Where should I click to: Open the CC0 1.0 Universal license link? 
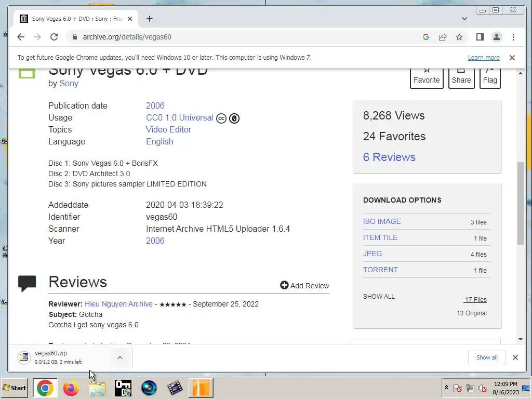179,118
